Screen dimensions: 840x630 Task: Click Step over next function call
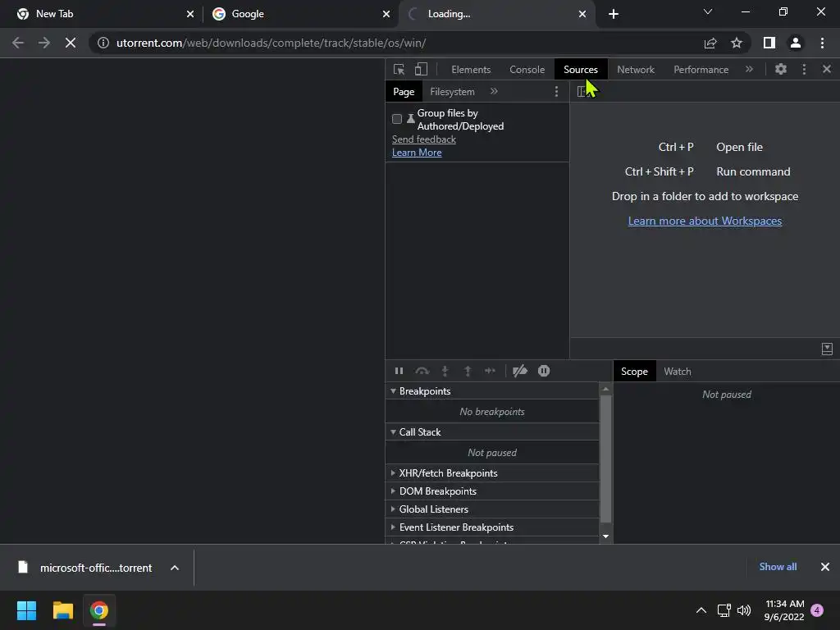[422, 371]
